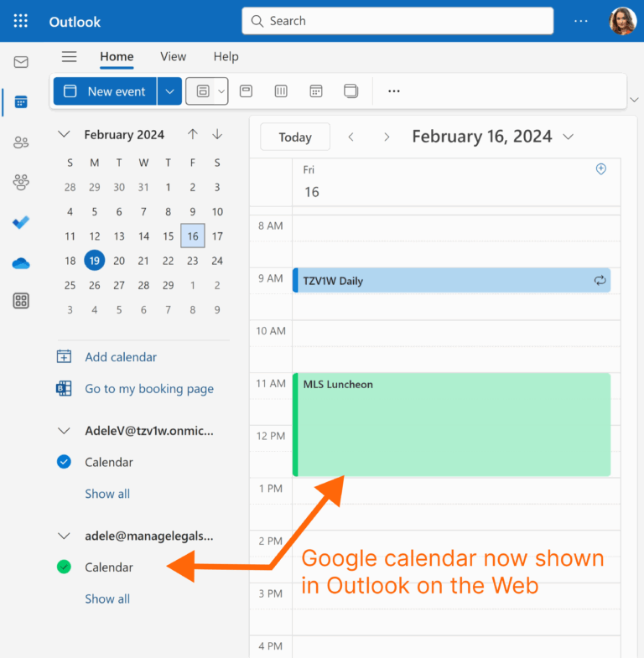Open the TZV1W Daily event

[x=452, y=280]
